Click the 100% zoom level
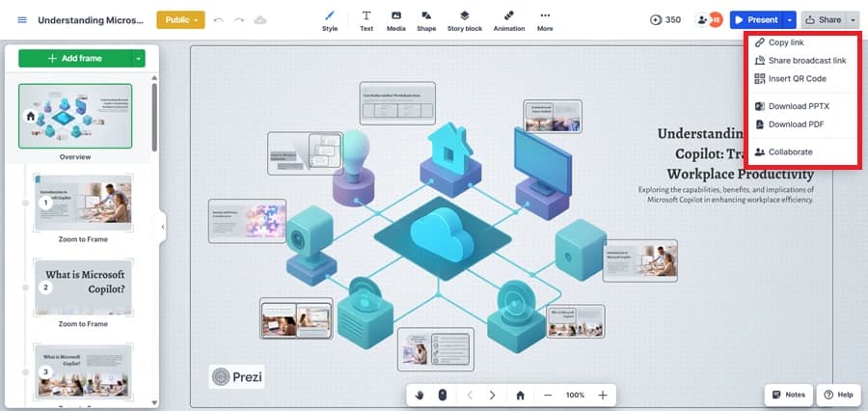The image size is (868, 411). click(x=575, y=395)
